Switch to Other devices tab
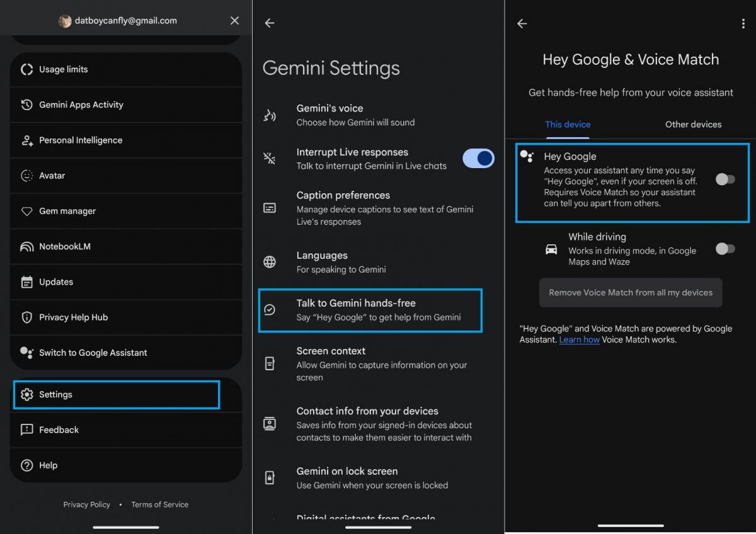The width and height of the screenshot is (756, 534). pos(693,125)
